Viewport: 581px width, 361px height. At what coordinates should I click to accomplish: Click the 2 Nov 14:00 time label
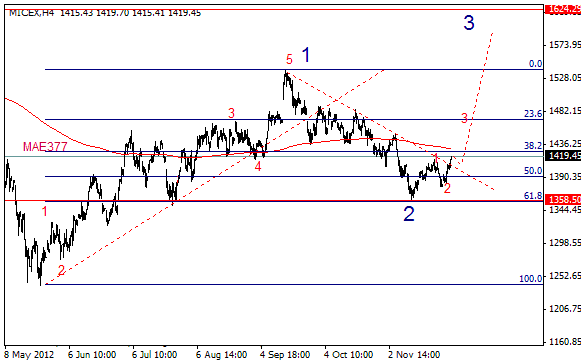(414, 355)
